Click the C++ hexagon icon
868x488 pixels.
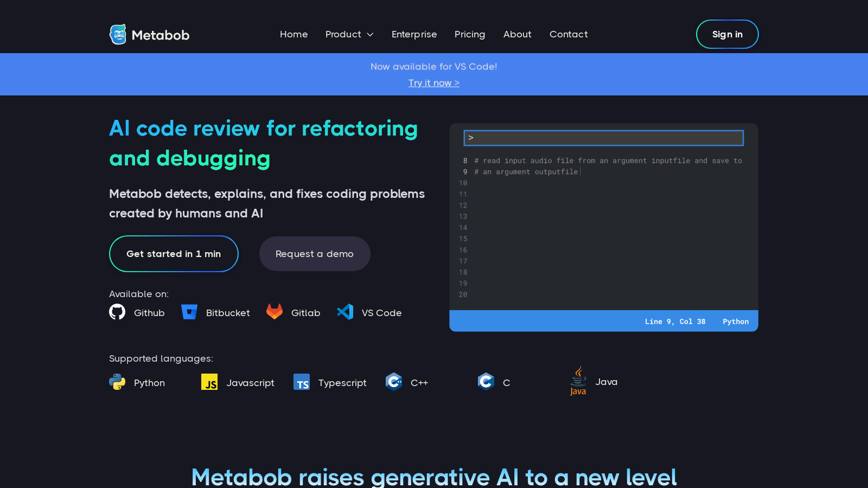point(394,382)
